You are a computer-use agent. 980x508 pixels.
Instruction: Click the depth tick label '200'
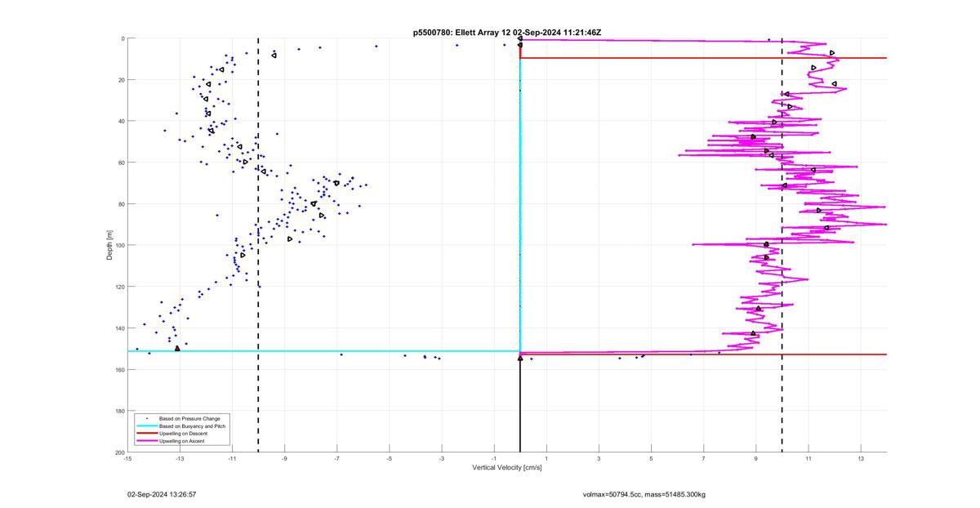coord(118,452)
